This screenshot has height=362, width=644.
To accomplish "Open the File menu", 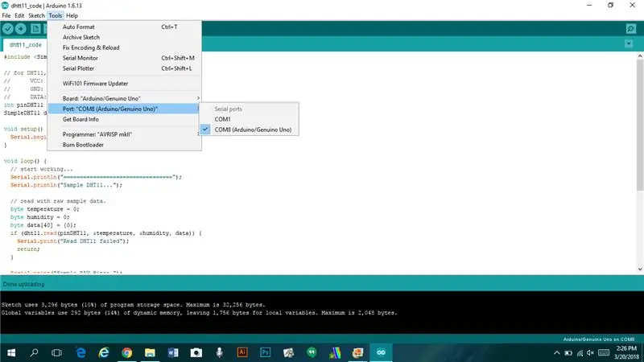I will tap(6, 15).
